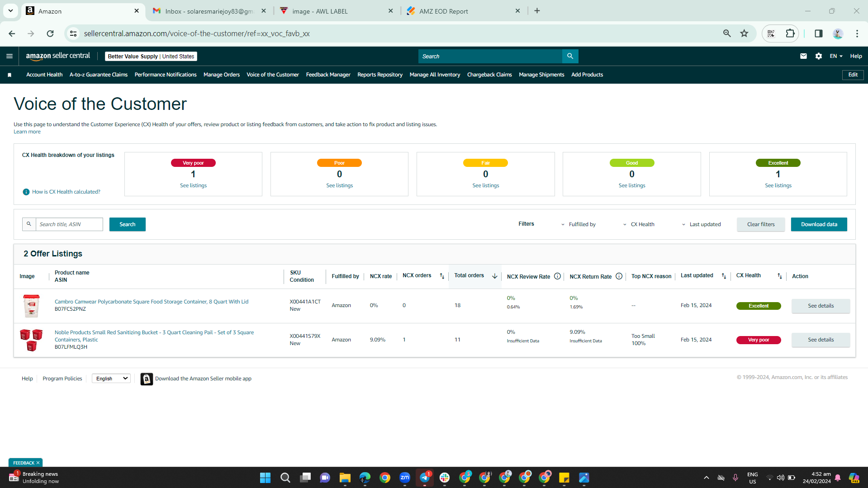Click the zoom magnifier icon in the address bar
The width and height of the screenshot is (868, 488).
coord(727,33)
